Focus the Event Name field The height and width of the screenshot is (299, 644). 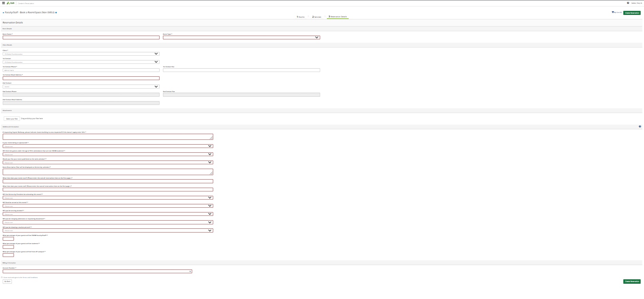(x=81, y=37)
